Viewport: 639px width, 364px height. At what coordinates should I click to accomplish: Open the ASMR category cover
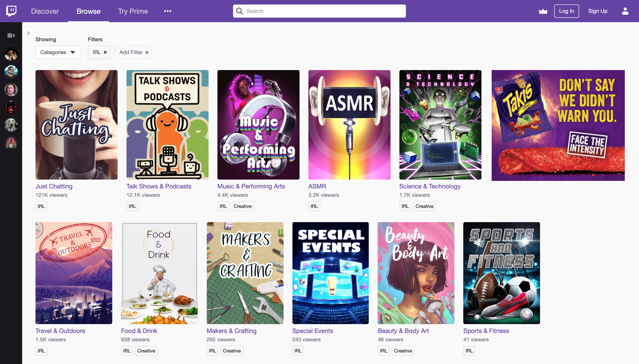(349, 125)
